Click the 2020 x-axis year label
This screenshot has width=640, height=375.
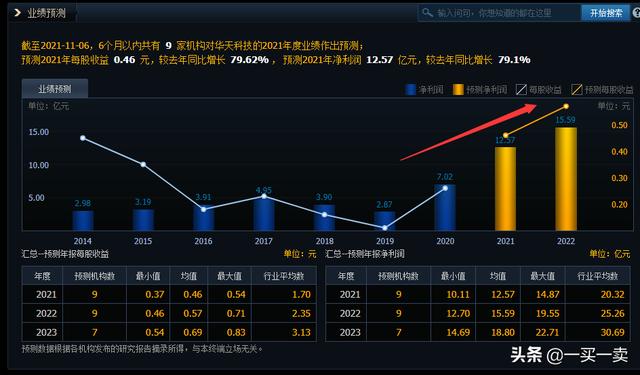[445, 241]
